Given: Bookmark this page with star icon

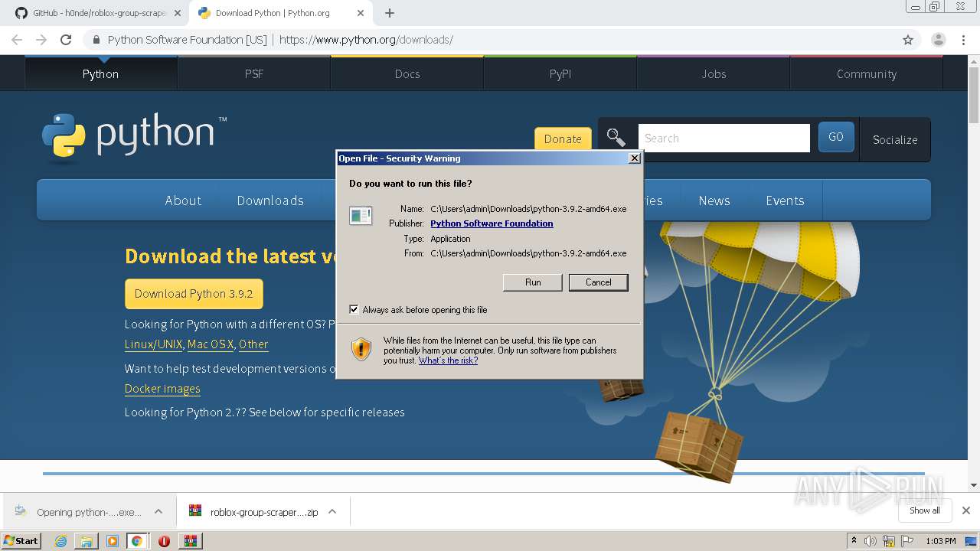Looking at the screenshot, I should click(x=908, y=40).
